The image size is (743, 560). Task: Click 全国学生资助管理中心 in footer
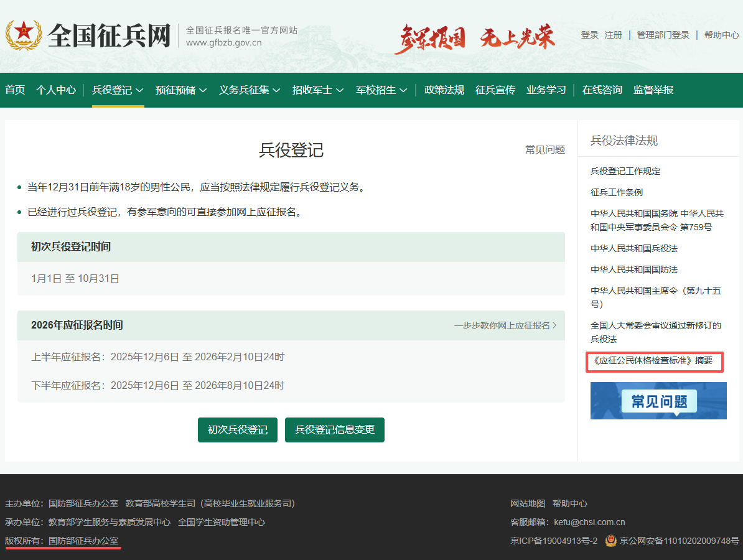point(222,522)
